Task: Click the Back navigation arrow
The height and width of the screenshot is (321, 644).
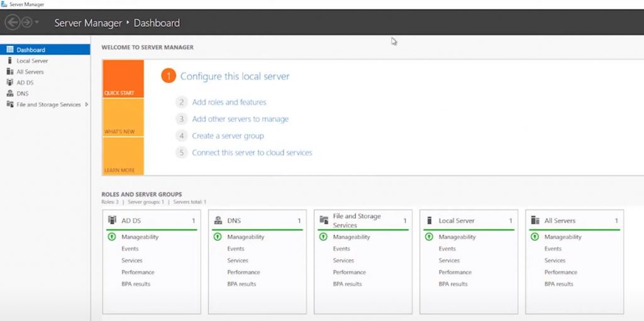Action: (x=13, y=22)
